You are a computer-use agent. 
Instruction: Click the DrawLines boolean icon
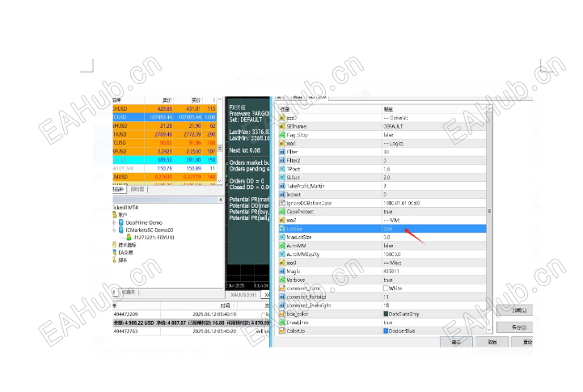pyautogui.click(x=282, y=322)
